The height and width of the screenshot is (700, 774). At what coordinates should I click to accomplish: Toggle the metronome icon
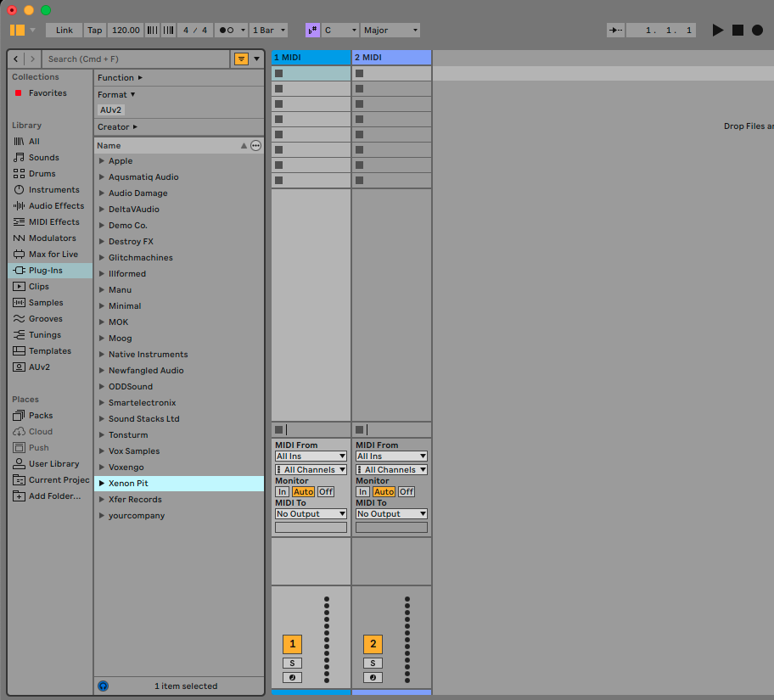[227, 30]
